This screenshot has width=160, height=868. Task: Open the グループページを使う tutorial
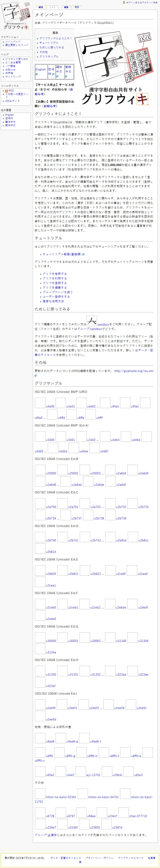[x=58, y=292]
